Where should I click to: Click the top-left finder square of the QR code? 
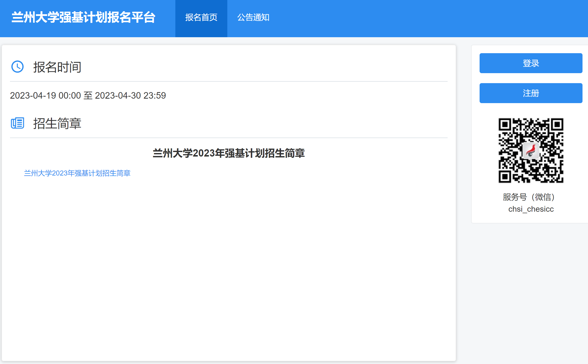(x=505, y=124)
